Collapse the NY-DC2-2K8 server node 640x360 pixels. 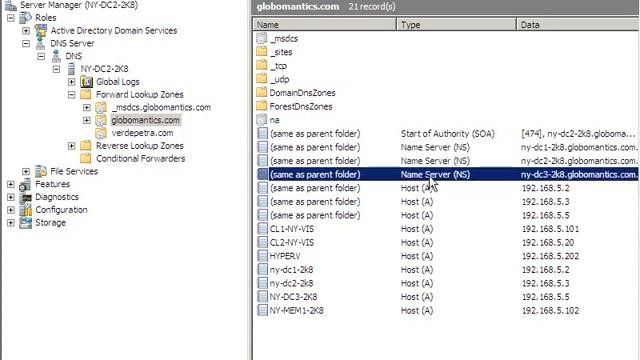[56, 69]
